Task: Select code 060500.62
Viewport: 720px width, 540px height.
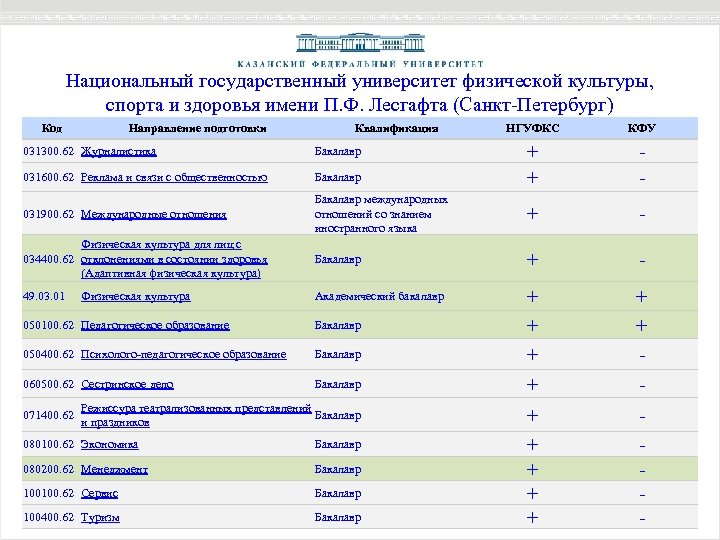Action: [49, 384]
